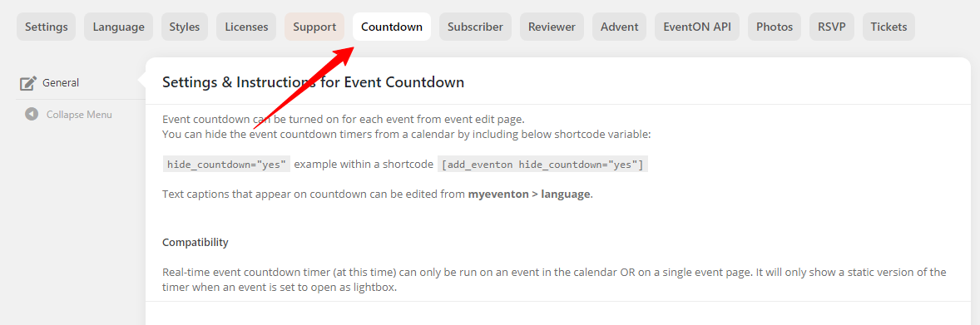This screenshot has width=980, height=325.
Task: Collapse the side menu via Collapse Menu
Action: (x=81, y=115)
